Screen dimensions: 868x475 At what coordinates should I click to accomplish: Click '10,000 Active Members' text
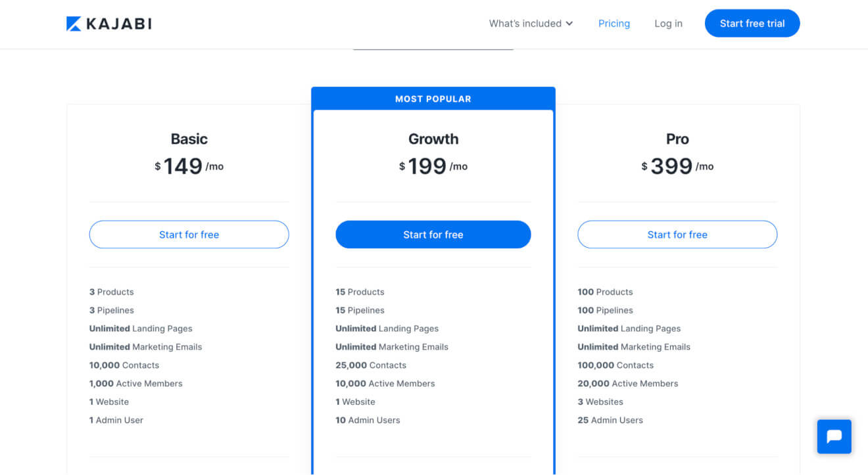(x=385, y=384)
